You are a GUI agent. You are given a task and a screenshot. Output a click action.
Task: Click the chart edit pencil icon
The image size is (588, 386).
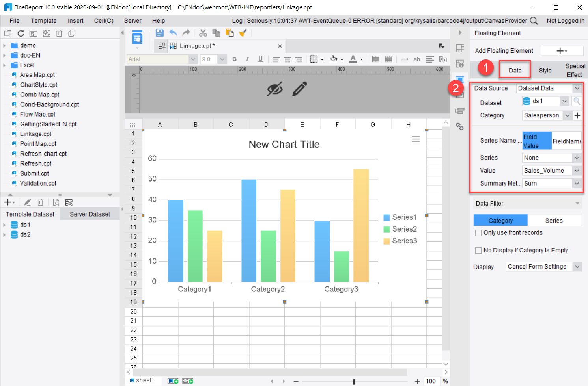click(300, 89)
